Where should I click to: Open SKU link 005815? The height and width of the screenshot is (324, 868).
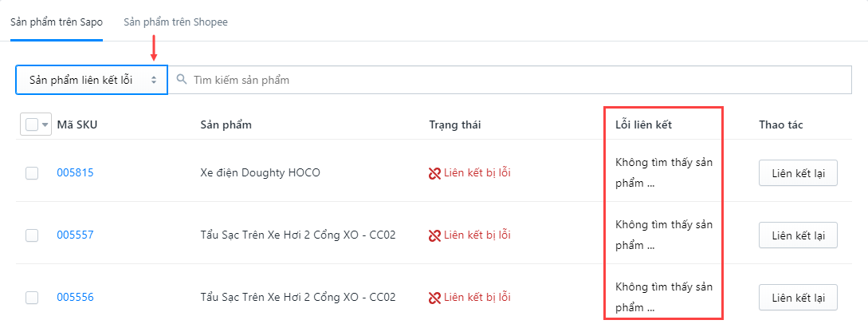click(75, 173)
